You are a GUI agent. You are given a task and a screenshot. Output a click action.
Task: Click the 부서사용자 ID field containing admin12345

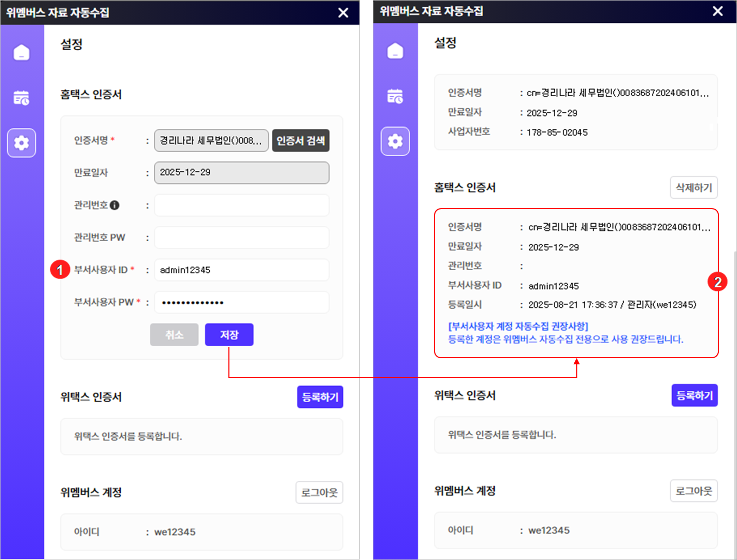242,270
